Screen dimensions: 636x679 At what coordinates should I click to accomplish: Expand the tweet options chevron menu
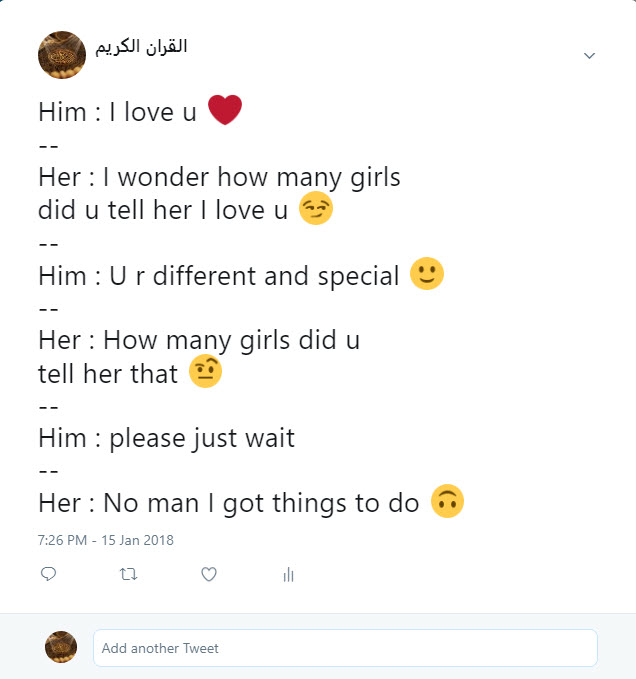point(589,55)
